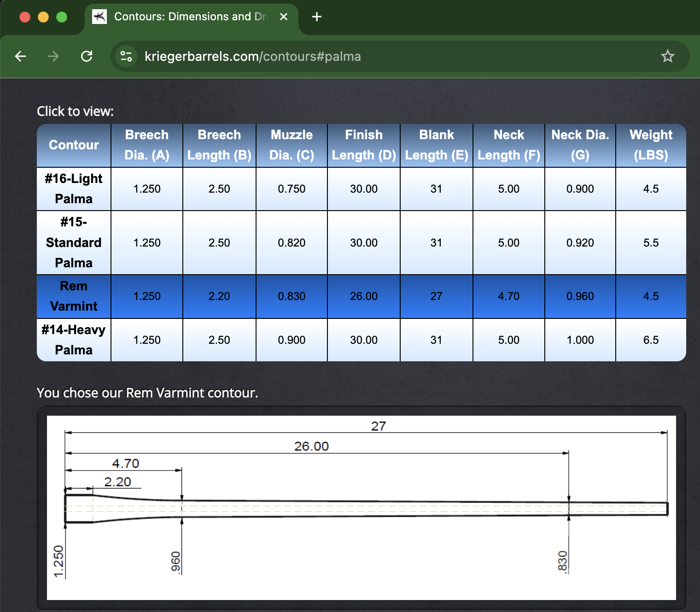The width and height of the screenshot is (700, 612).
Task: Click the 0.820 muzzle diameter cell
Action: [292, 243]
